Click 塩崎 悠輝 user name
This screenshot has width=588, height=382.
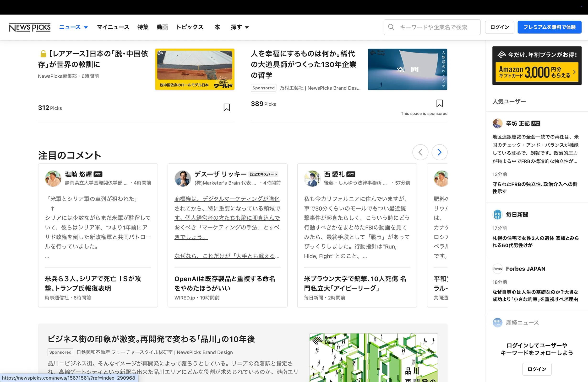[x=78, y=174]
